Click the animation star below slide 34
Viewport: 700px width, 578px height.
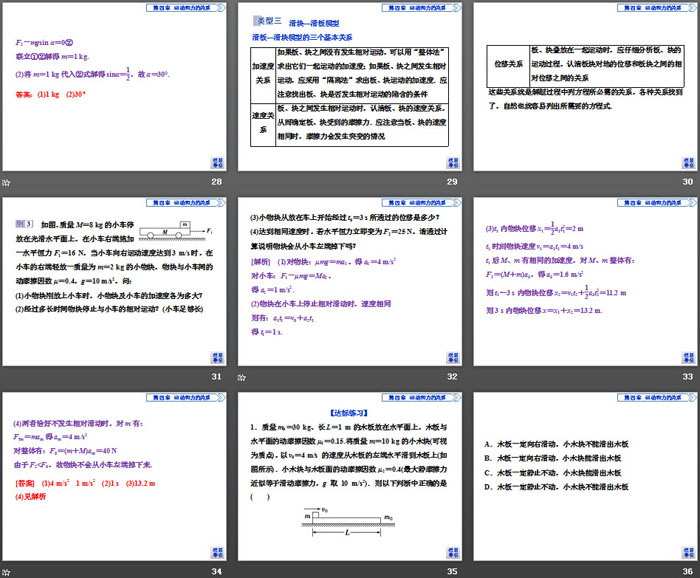point(7,570)
